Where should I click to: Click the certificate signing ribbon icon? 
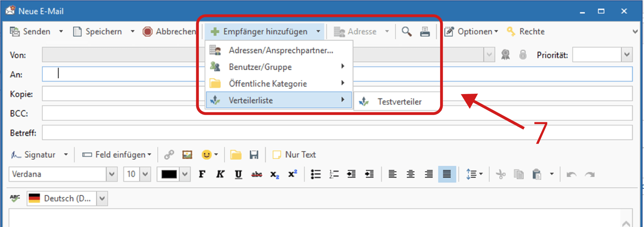click(x=505, y=54)
